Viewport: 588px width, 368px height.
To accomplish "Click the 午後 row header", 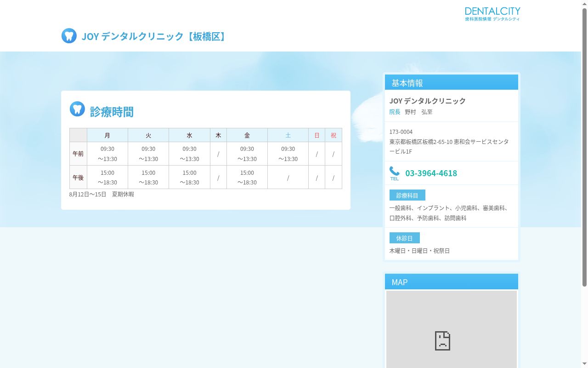I will coord(78,177).
